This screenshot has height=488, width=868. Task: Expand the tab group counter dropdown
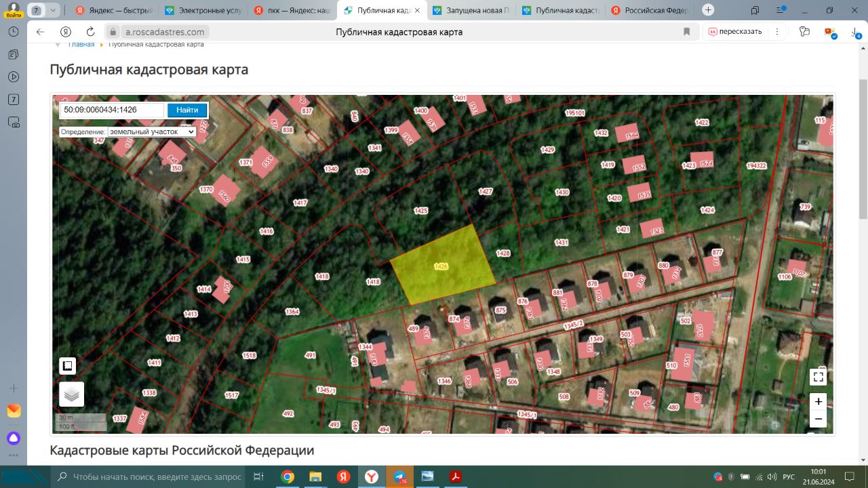(53, 10)
